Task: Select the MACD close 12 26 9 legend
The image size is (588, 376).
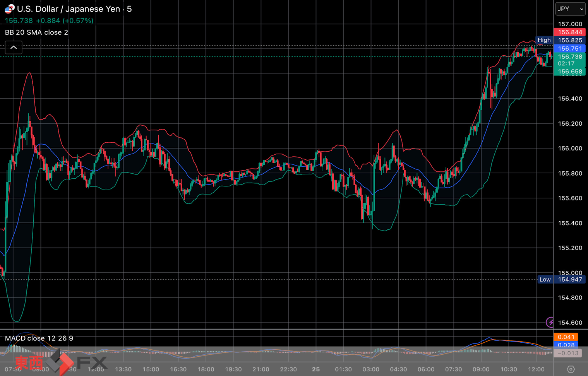Action: (x=39, y=338)
